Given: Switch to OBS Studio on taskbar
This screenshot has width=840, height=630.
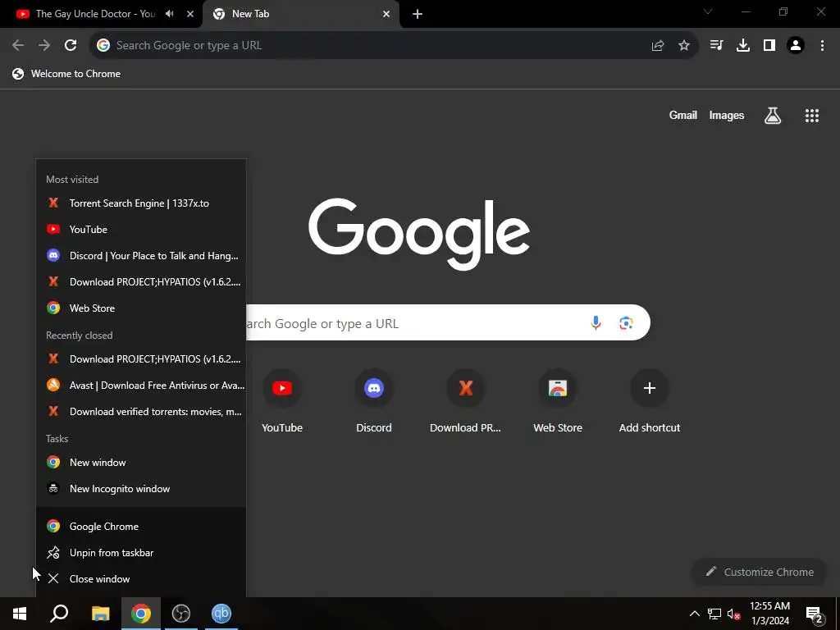Looking at the screenshot, I should pos(181,614).
